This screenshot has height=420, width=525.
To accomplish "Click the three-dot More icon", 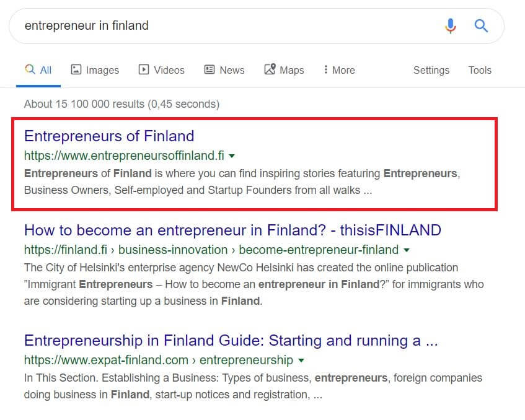I will (326, 69).
